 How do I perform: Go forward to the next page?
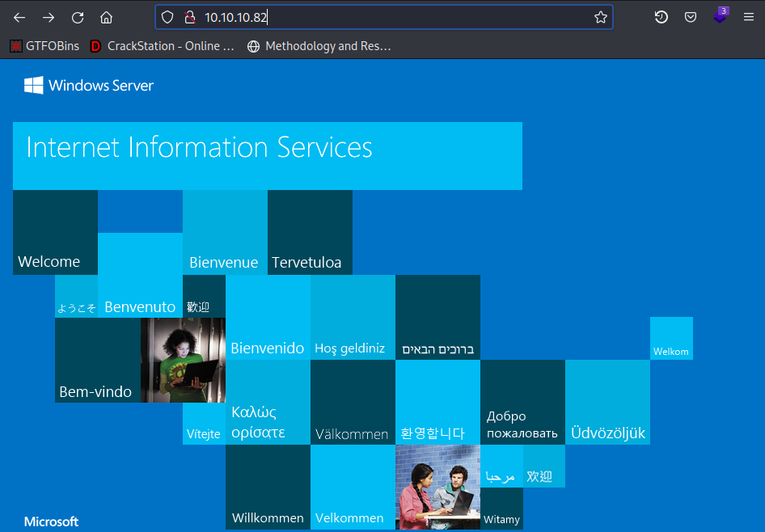click(x=49, y=18)
